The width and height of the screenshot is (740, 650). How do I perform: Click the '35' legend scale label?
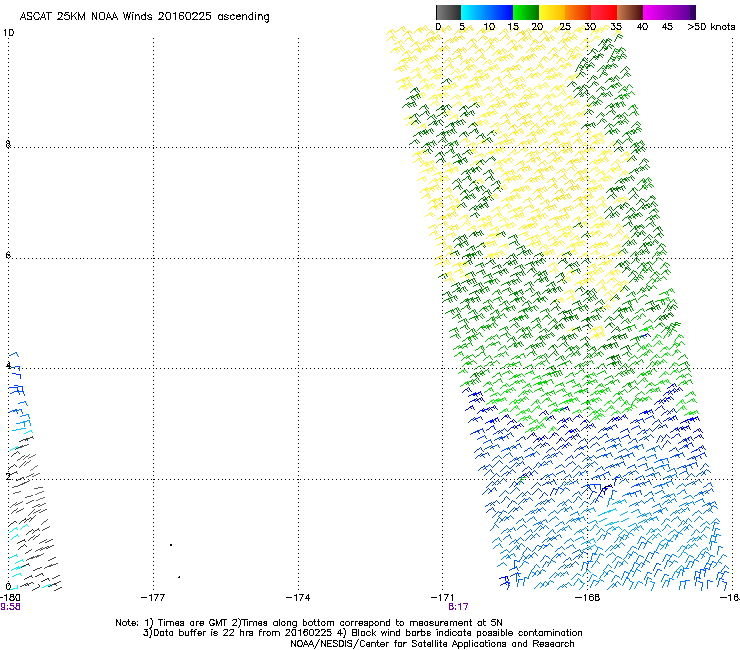click(616, 27)
